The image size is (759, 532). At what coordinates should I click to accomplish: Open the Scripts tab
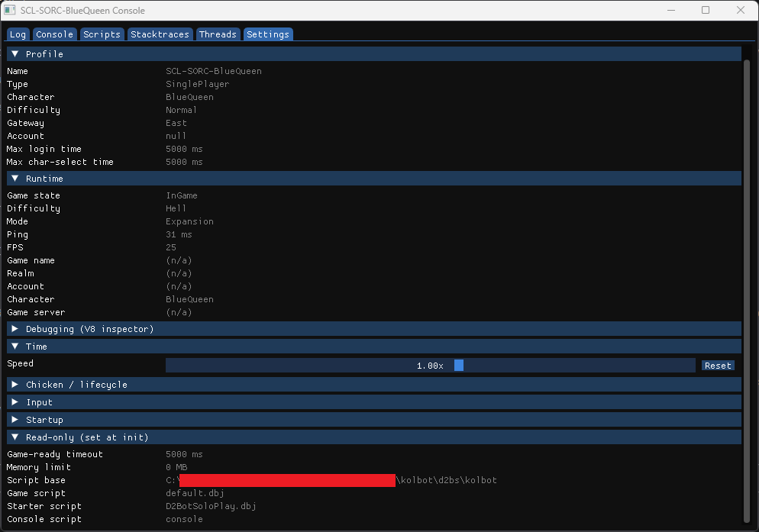(x=102, y=34)
